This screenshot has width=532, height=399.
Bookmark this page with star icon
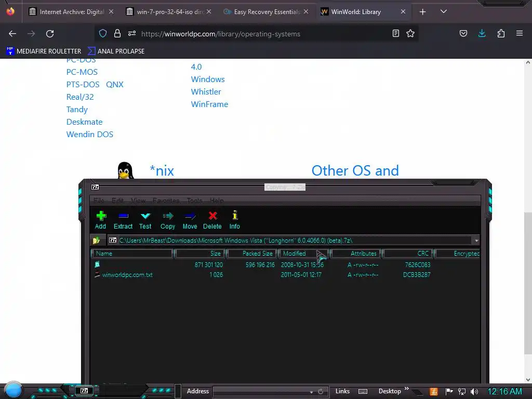point(410,33)
